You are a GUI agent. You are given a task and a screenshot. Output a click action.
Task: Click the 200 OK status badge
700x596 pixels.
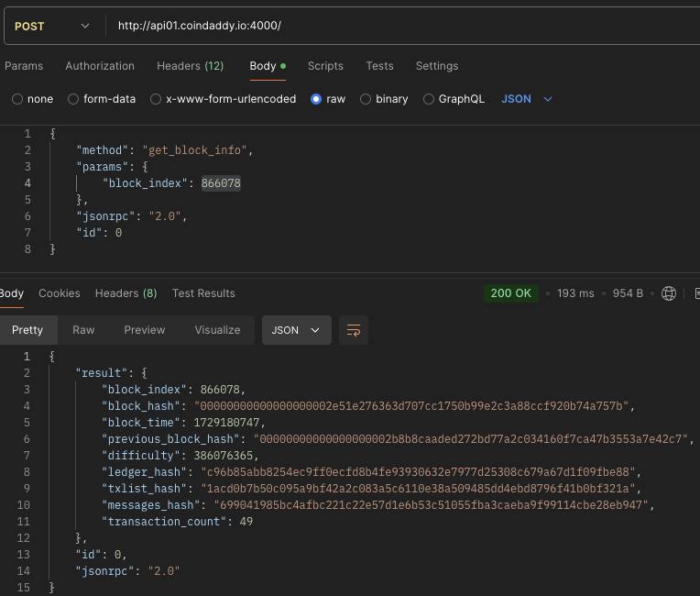[511, 293]
